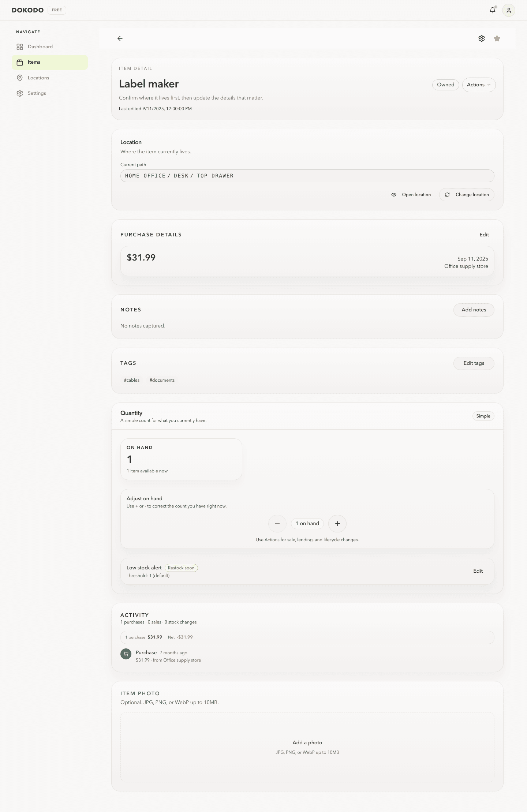
Task: Click the 1 on hand pill
Action: (307, 524)
